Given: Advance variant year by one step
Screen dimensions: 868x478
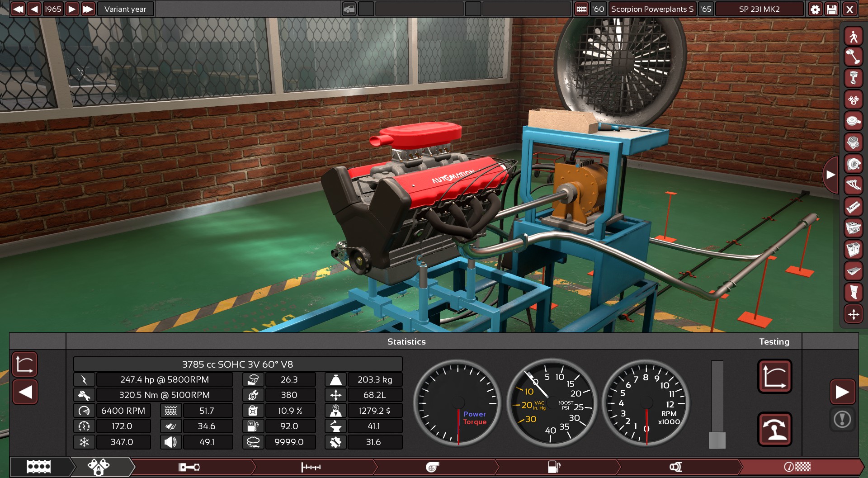Looking at the screenshot, I should click(72, 9).
